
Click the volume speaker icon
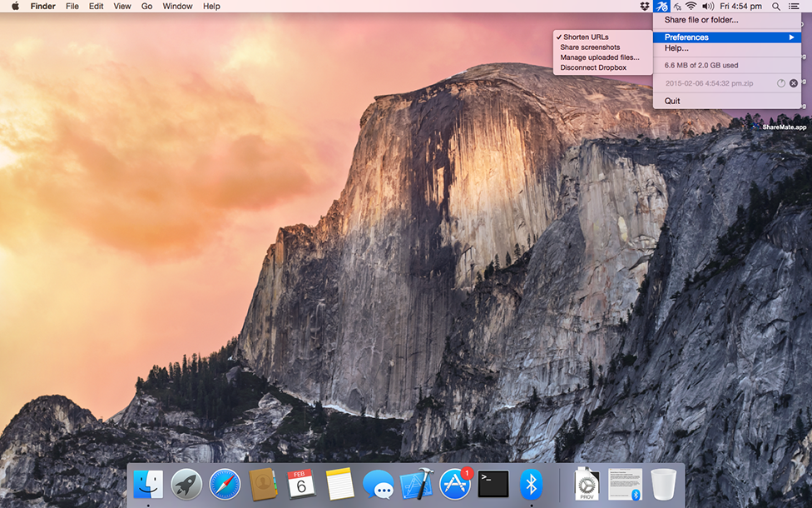(x=708, y=6)
